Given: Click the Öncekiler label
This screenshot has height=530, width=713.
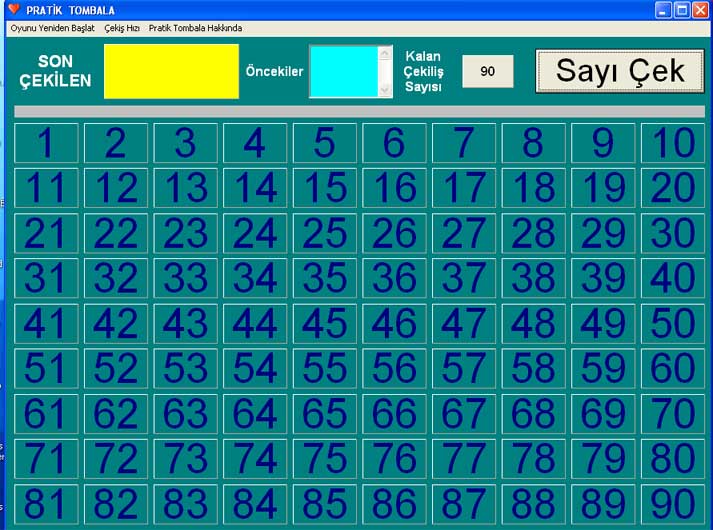Looking at the screenshot, I should (x=274, y=71).
